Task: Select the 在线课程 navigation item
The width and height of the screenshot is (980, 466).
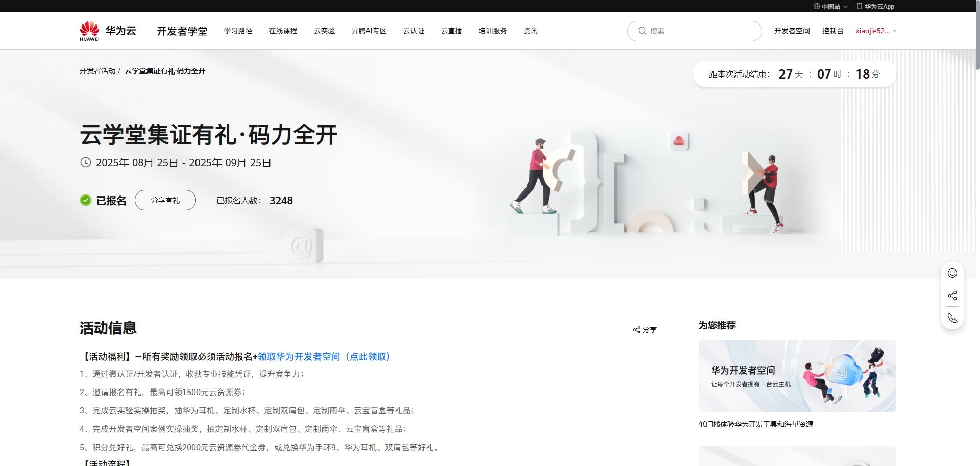Action: [x=282, y=31]
